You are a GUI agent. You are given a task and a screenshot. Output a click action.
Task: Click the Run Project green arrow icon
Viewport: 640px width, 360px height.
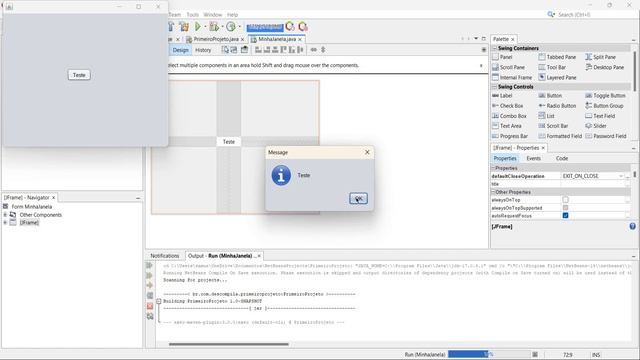[x=198, y=27]
